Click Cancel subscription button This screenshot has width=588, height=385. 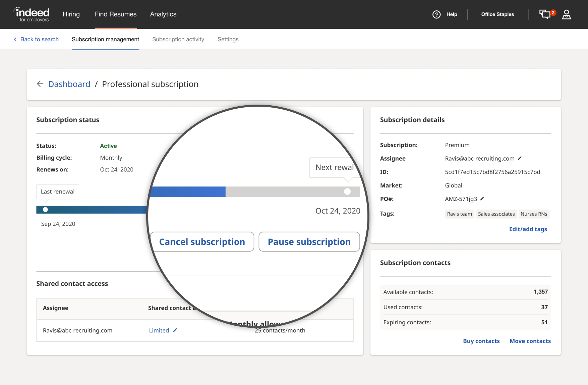click(x=202, y=242)
